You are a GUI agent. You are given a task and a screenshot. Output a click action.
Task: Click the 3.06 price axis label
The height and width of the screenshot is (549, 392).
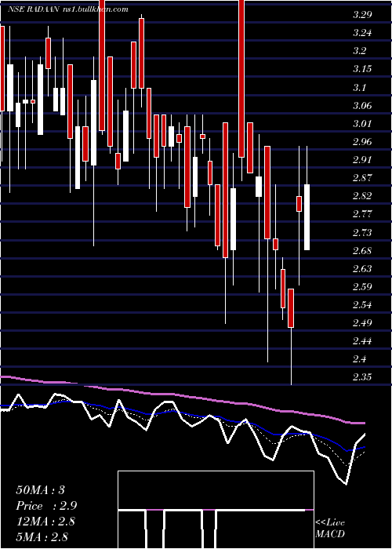(362, 105)
